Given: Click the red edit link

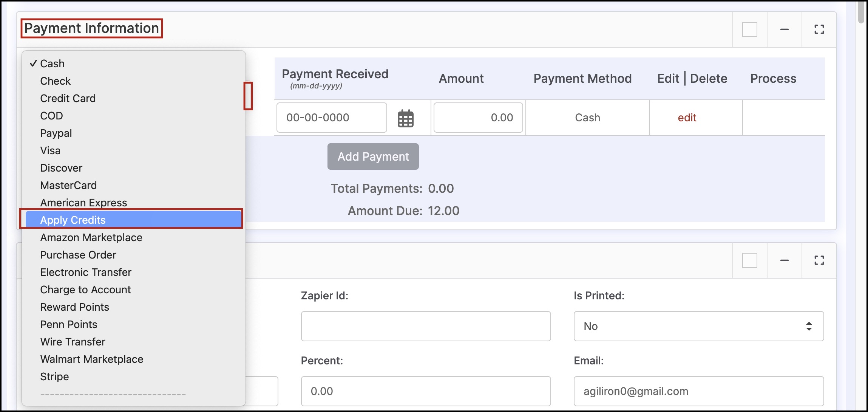Looking at the screenshot, I should click(687, 118).
